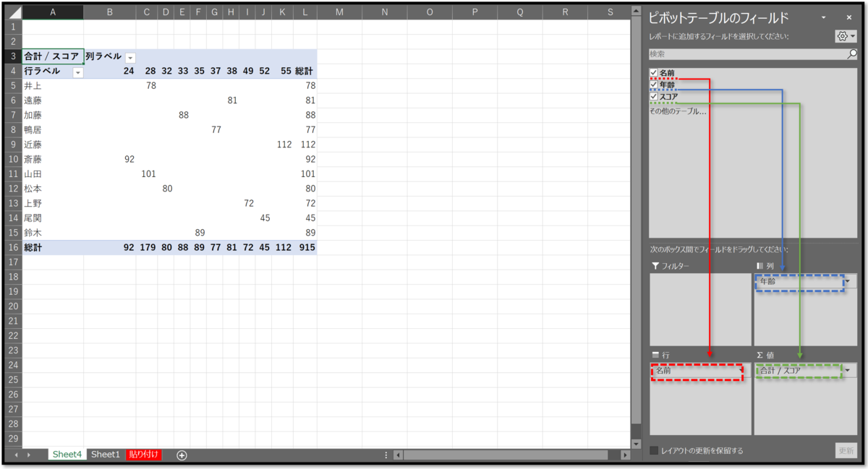This screenshot has width=868, height=469.
Task: Uncheck the 年齢 field checkbox
Action: tap(654, 85)
